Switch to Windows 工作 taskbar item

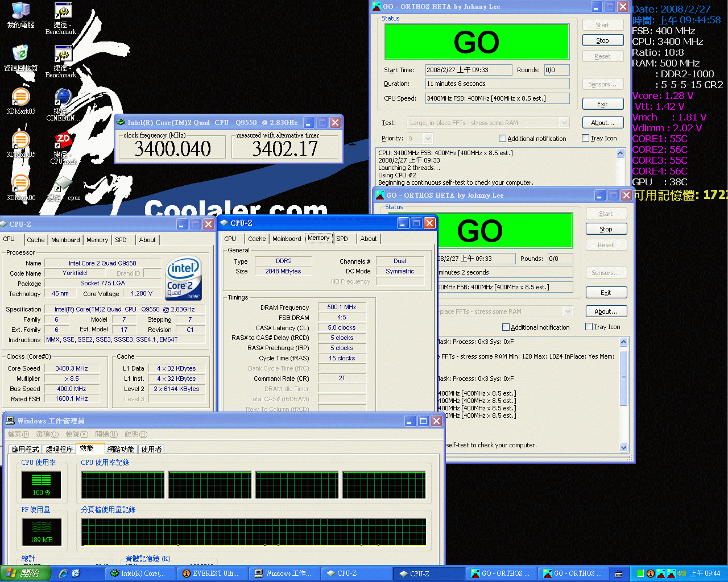[284, 573]
